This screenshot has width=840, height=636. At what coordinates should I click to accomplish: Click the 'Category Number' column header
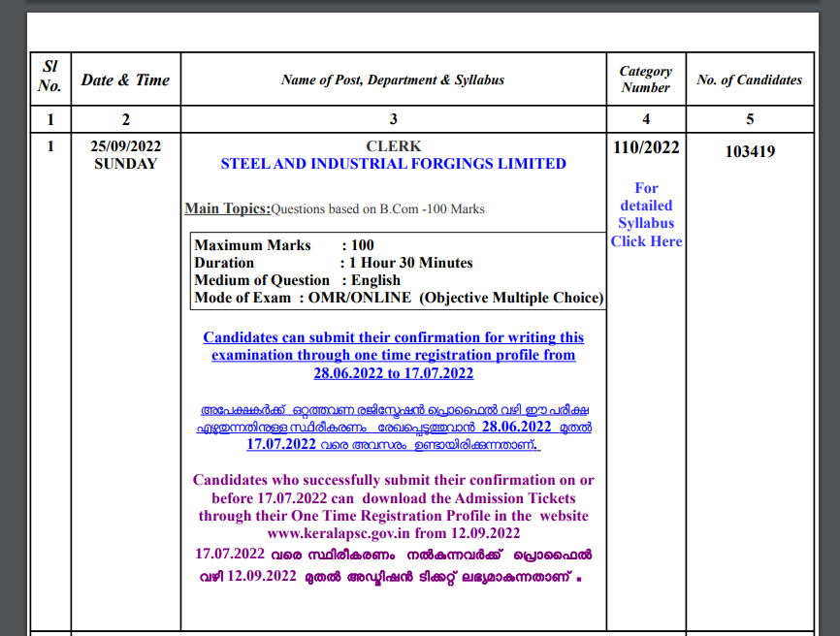(646, 79)
